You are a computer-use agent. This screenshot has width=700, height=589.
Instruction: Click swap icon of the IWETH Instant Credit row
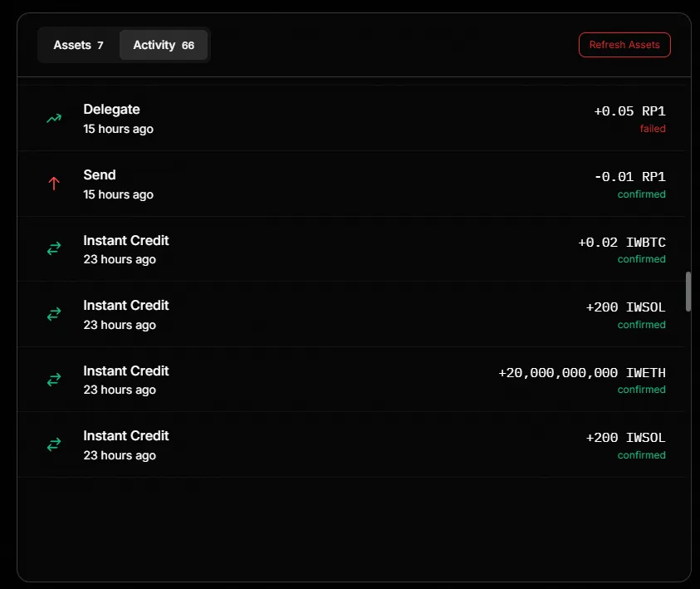coord(54,380)
